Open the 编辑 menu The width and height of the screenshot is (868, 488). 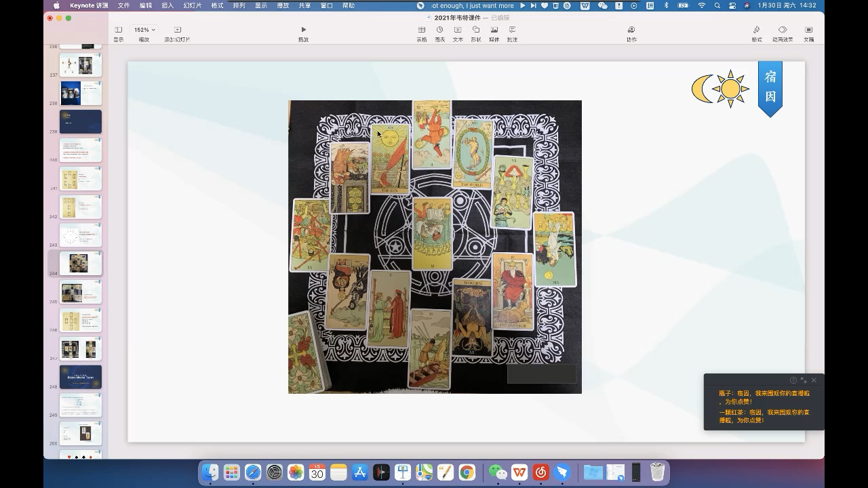click(x=146, y=5)
